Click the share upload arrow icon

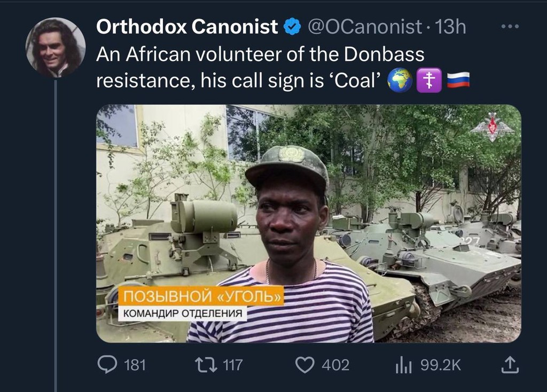point(510,364)
